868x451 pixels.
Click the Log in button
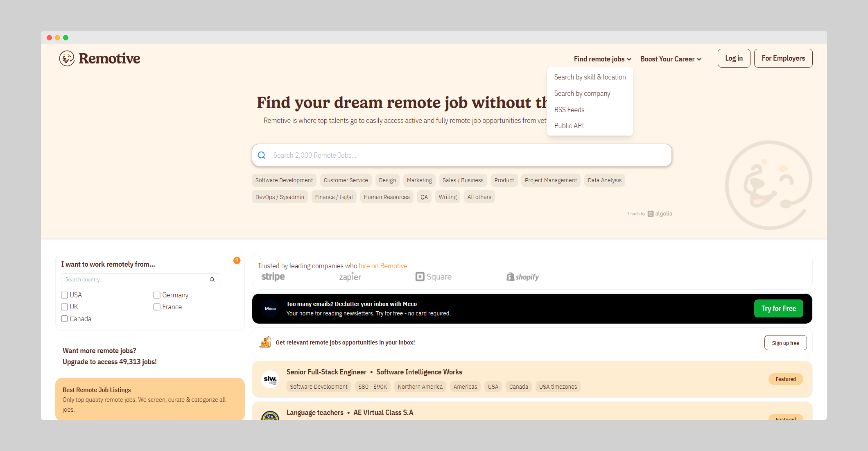(734, 58)
